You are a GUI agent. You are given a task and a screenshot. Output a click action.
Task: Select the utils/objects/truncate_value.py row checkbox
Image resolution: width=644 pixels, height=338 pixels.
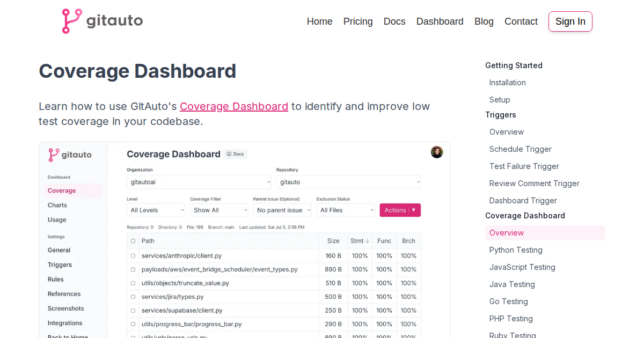(x=133, y=283)
